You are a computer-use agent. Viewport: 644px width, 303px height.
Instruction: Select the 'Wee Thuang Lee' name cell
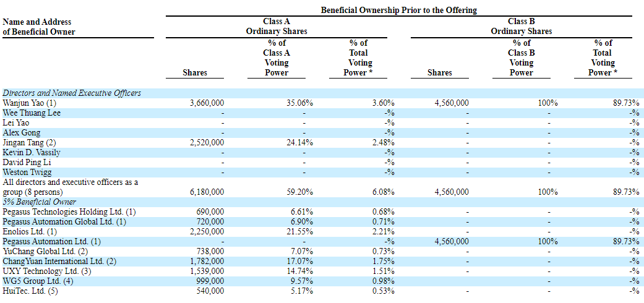[31, 113]
